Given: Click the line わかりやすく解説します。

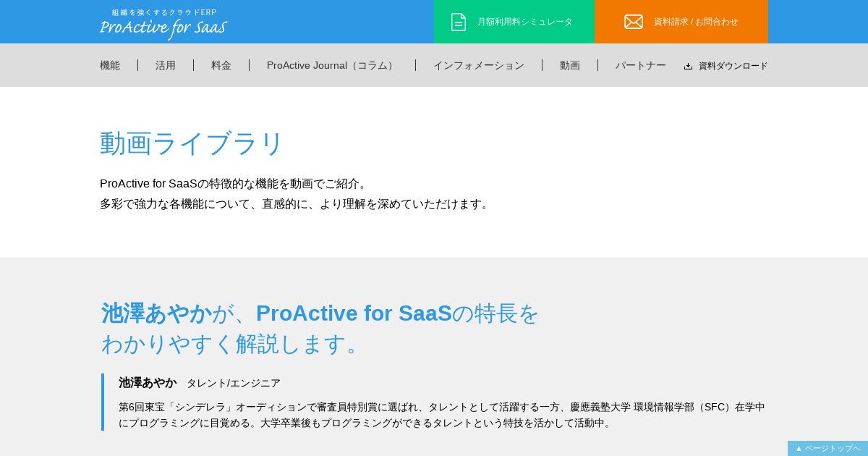Looking at the screenshot, I should (x=235, y=344).
